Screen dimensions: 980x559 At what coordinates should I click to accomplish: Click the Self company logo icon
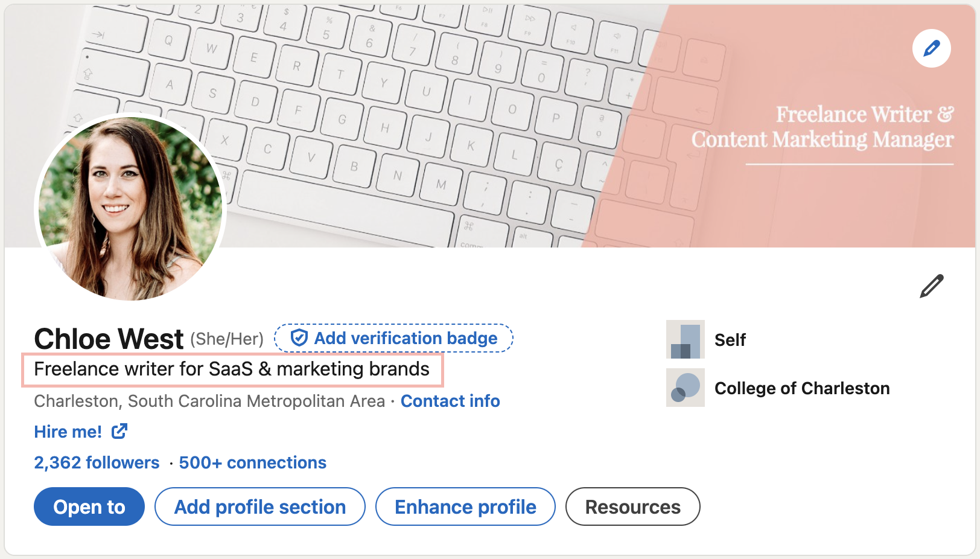click(685, 340)
